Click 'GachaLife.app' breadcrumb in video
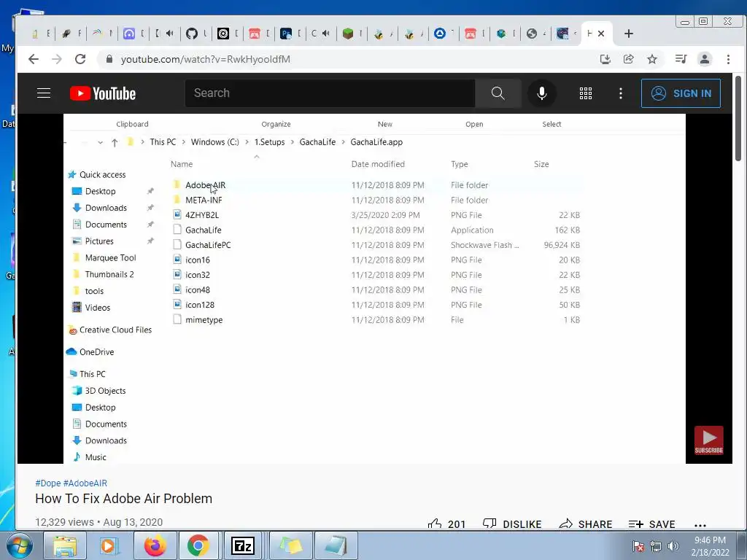 point(376,142)
